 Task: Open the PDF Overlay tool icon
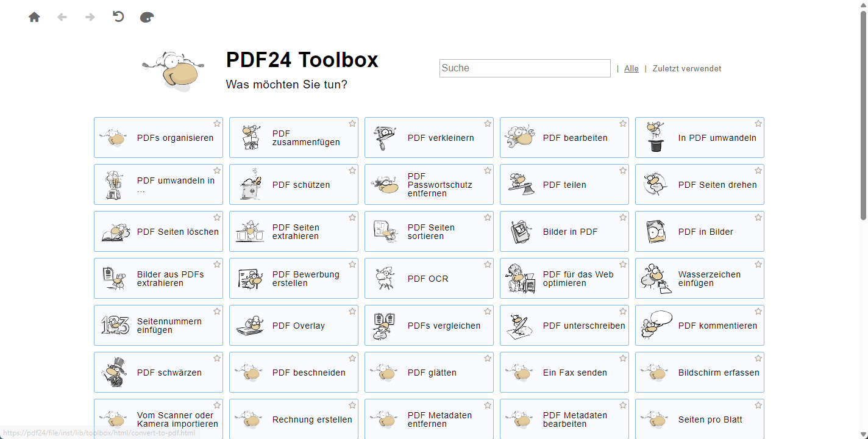[x=249, y=326]
